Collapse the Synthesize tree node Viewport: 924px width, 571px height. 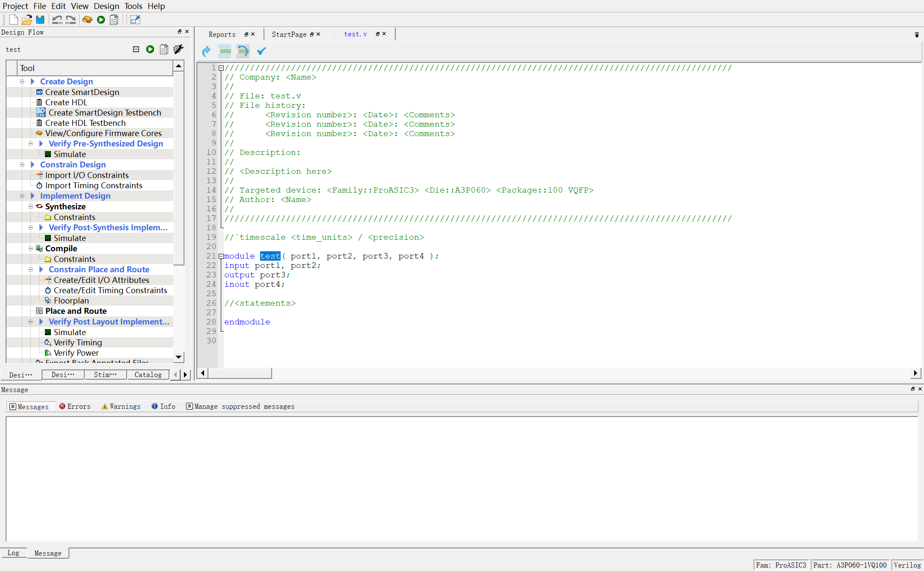click(31, 206)
